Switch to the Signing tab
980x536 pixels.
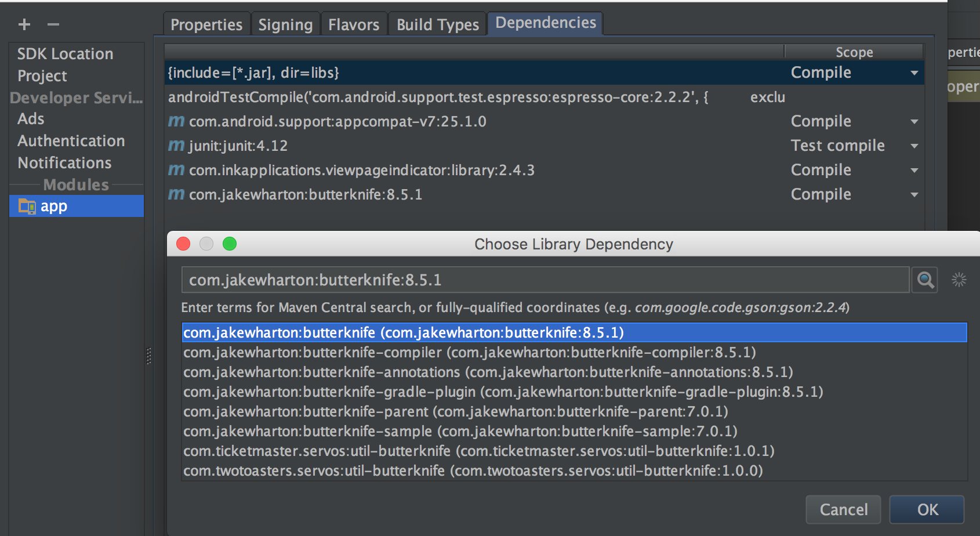285,24
